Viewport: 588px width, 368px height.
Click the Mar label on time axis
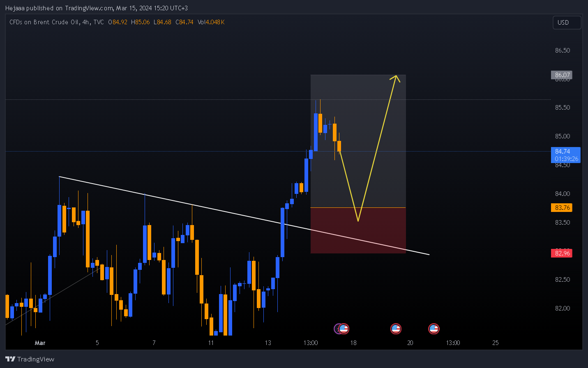pos(40,343)
